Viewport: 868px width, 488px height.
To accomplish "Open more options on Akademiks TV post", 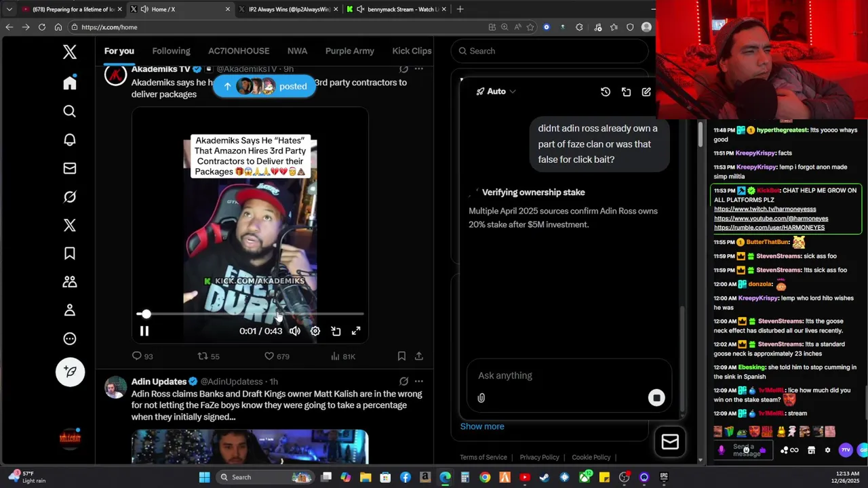I will pyautogui.click(x=419, y=69).
